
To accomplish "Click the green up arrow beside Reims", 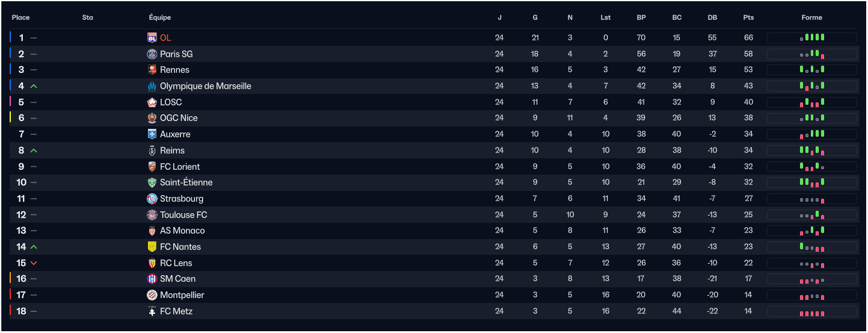I will pos(34,151).
